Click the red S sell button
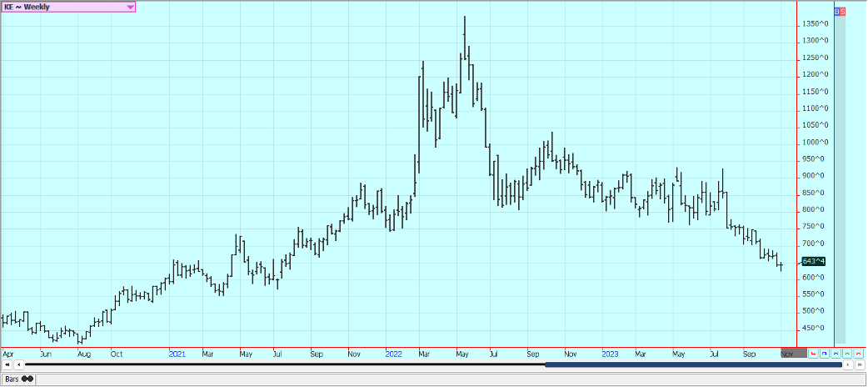Image resolution: width=868 pixels, height=387 pixels. 843,11
